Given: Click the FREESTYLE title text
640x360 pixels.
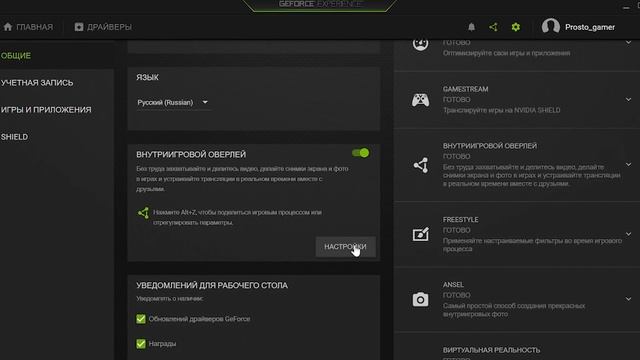Looking at the screenshot, I should (x=460, y=220).
